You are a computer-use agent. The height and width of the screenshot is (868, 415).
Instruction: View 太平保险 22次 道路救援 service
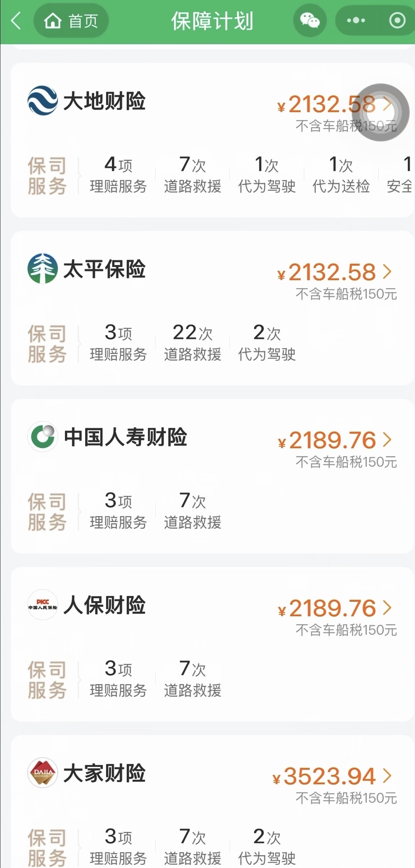point(193,343)
